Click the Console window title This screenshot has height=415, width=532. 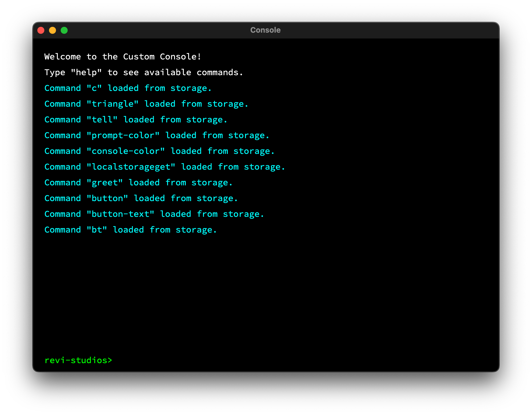(x=265, y=30)
